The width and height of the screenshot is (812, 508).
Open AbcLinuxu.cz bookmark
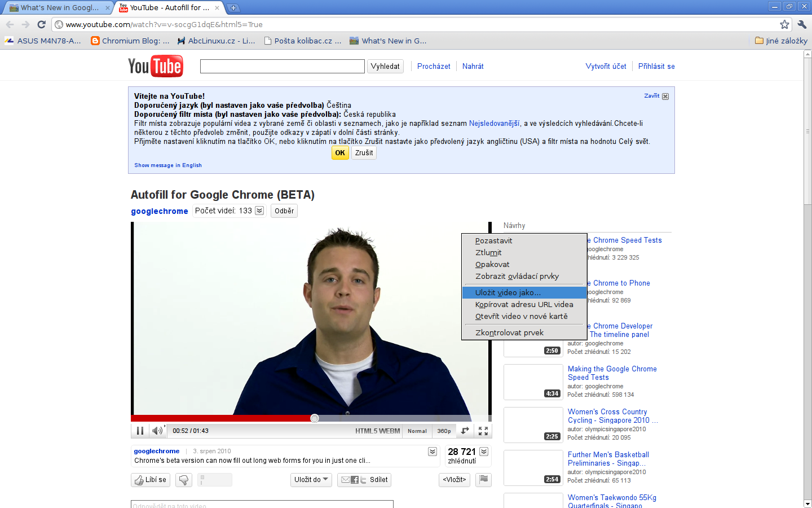pos(216,41)
